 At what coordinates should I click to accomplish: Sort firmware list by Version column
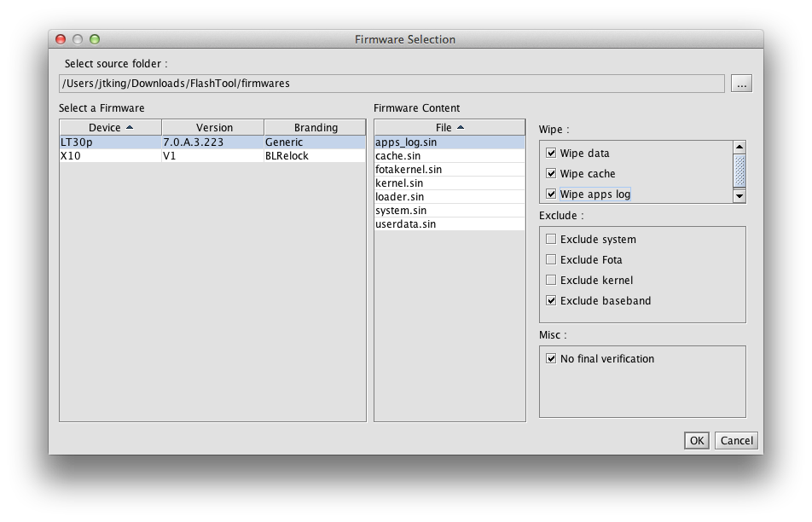coord(213,127)
